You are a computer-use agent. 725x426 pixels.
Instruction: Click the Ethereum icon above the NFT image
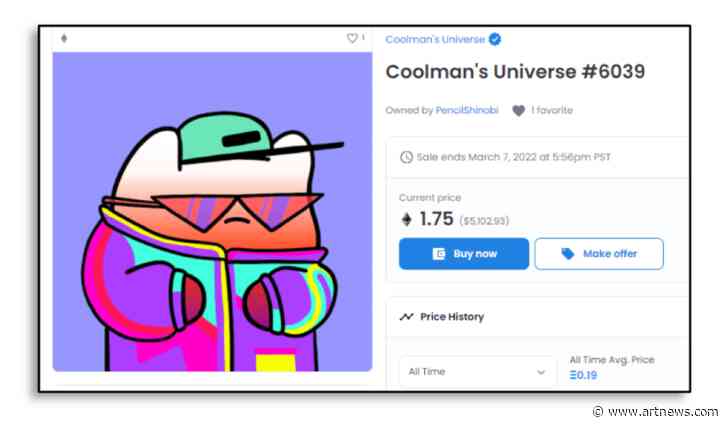click(65, 39)
